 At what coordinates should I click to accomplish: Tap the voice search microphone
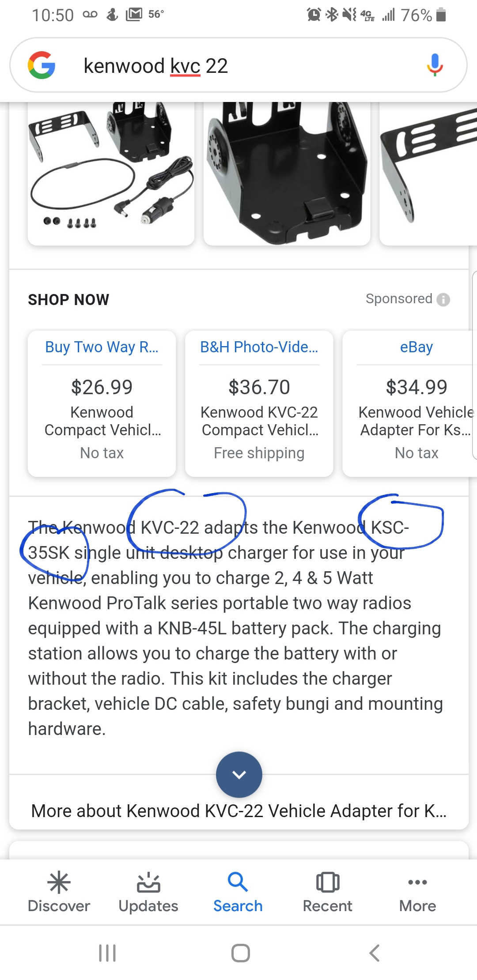pyautogui.click(x=435, y=65)
